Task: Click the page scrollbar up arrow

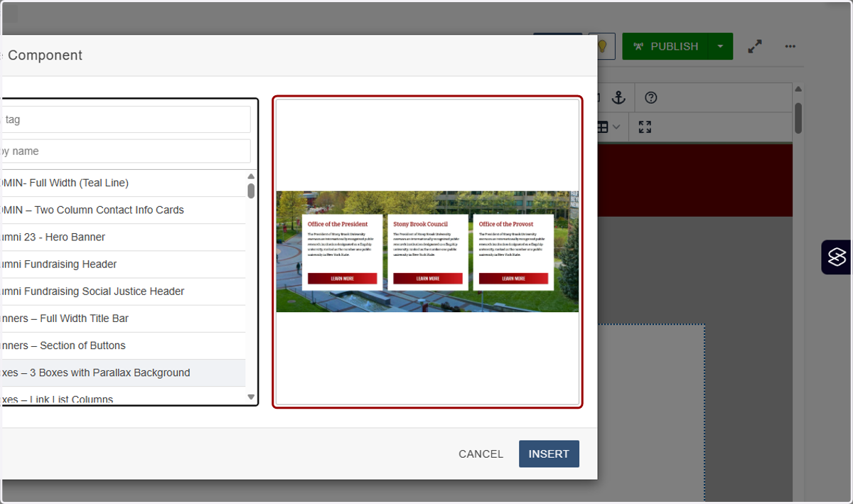Action: (x=798, y=89)
